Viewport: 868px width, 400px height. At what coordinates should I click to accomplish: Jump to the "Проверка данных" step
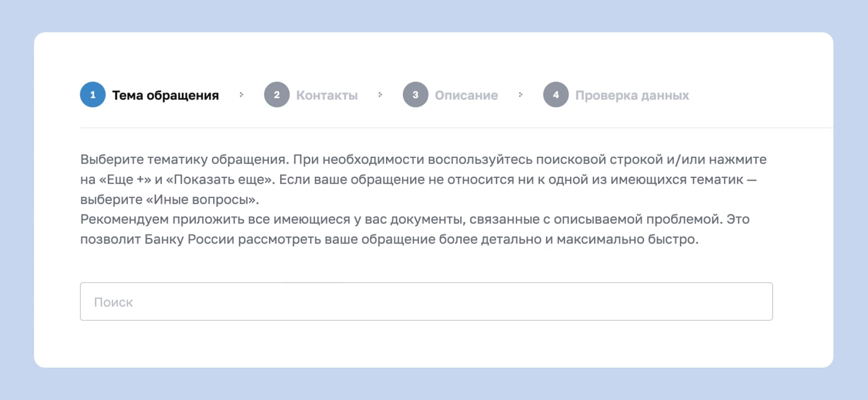point(632,95)
